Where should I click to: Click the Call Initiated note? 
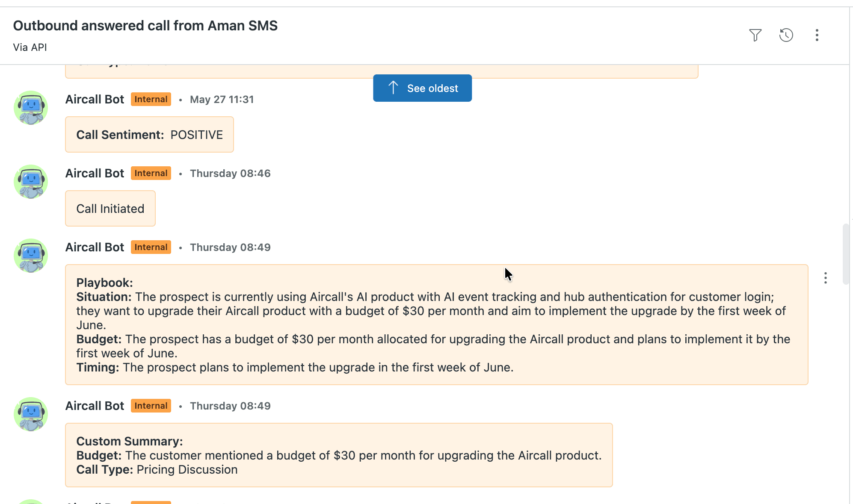tap(110, 209)
